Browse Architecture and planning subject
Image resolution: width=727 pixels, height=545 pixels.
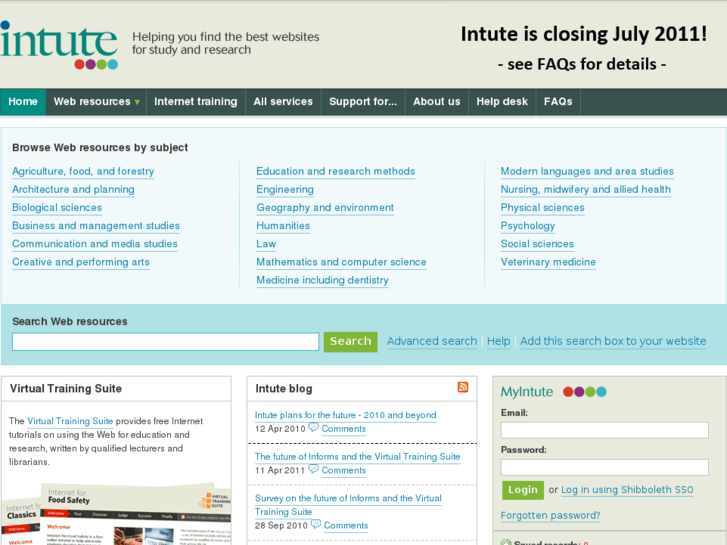click(73, 189)
